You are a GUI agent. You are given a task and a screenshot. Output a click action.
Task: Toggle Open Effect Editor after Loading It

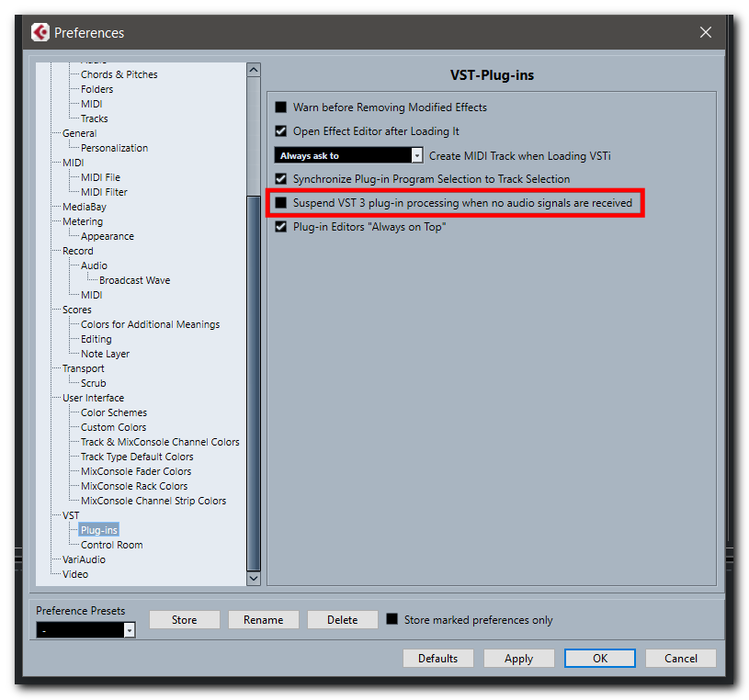coord(281,131)
